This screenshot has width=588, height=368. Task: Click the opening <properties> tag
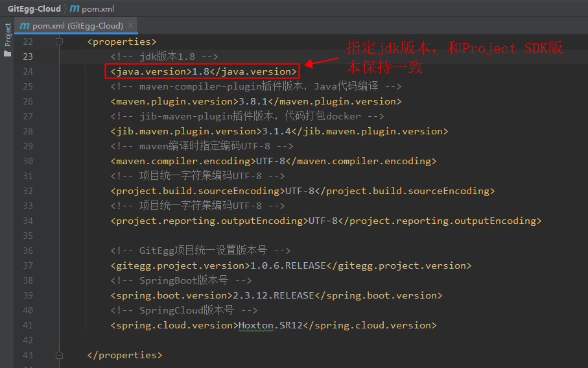click(x=122, y=42)
